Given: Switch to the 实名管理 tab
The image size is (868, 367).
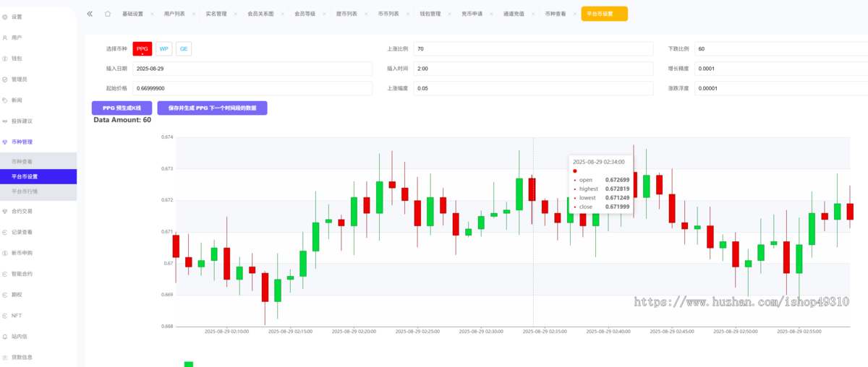Looking at the screenshot, I should 216,14.
